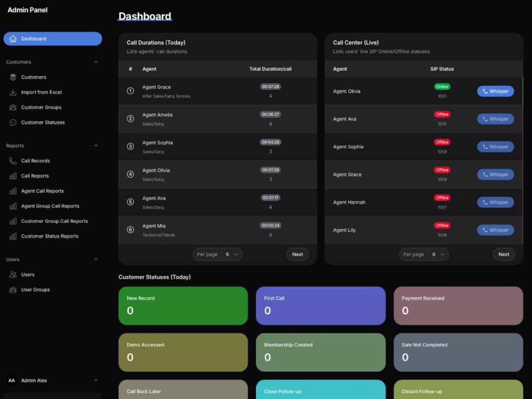Click rank 2 circle icon for Agent Amelia
The width and height of the screenshot is (532, 399).
tap(130, 119)
